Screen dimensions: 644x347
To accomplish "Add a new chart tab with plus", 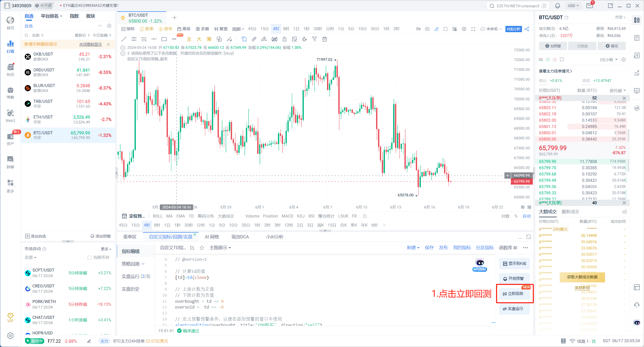I will coord(175,18).
